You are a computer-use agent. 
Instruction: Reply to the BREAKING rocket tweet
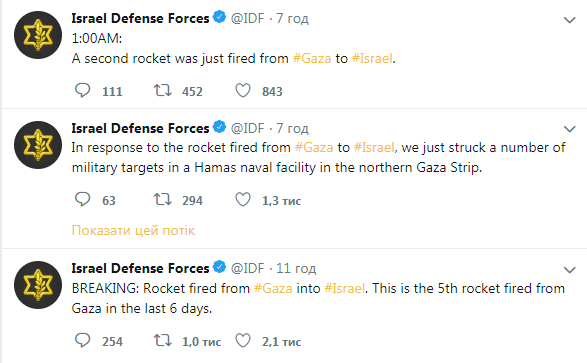click(x=82, y=341)
